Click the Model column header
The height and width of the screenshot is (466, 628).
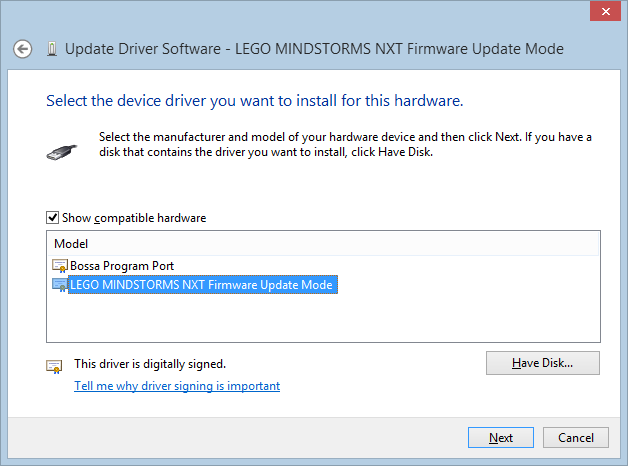pyautogui.click(x=323, y=244)
